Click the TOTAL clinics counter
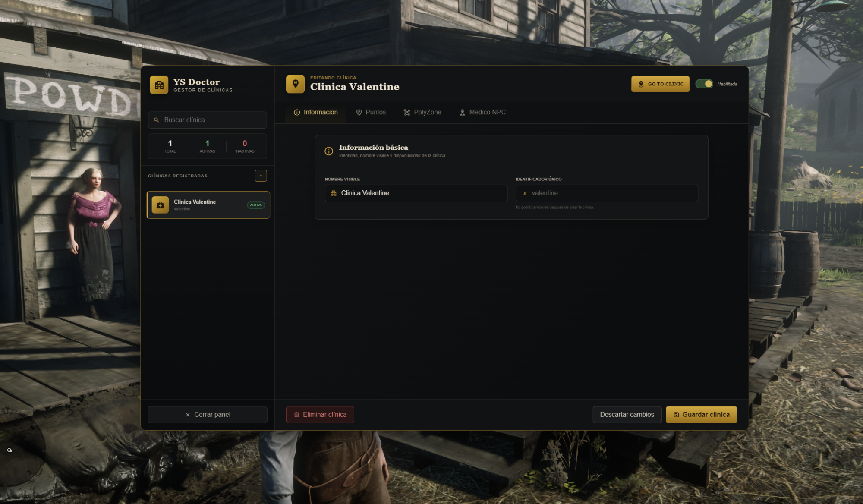The image size is (863, 504). pos(170,146)
